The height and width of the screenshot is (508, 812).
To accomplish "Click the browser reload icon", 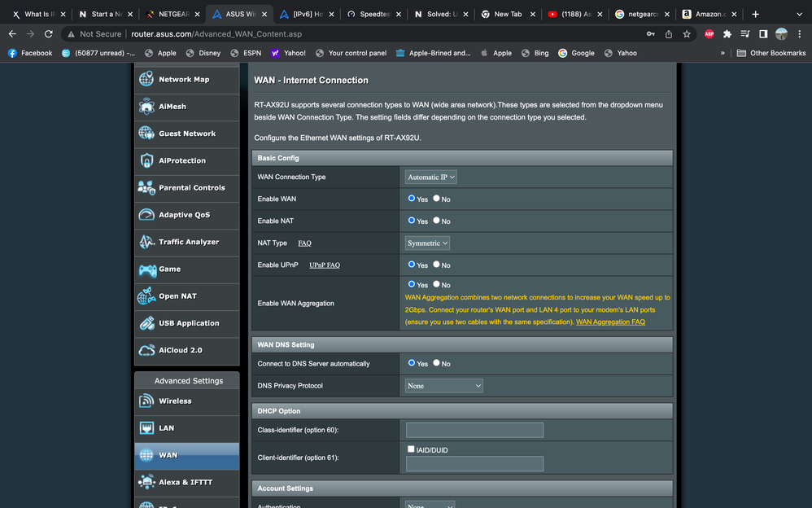I will click(49, 34).
